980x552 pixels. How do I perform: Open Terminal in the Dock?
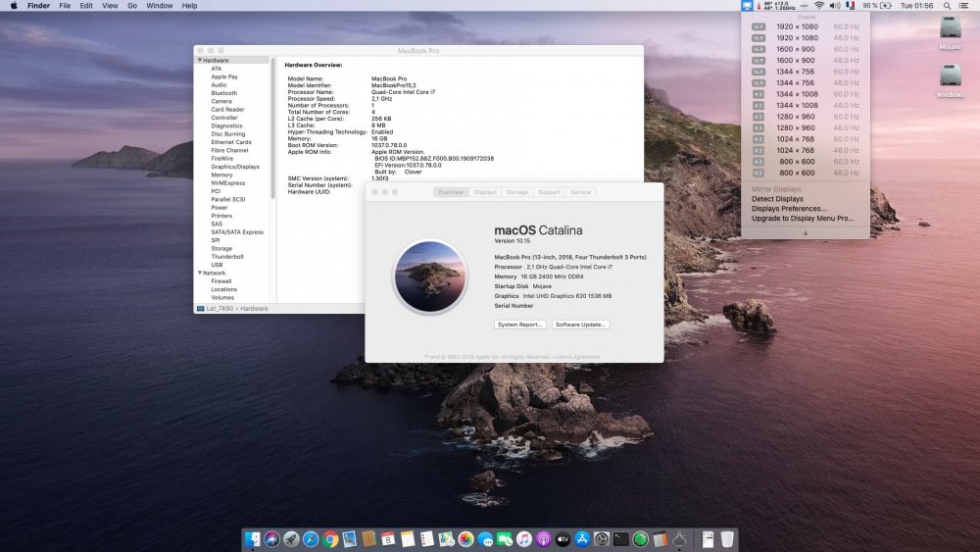coord(620,539)
